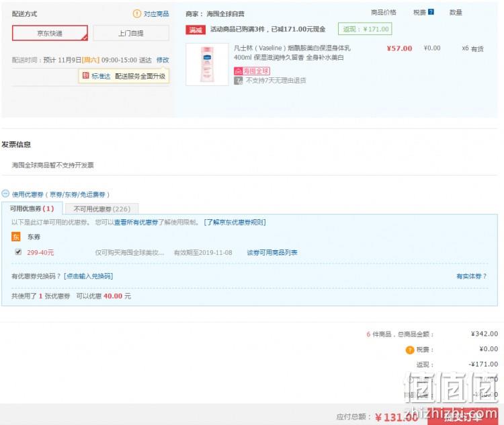Open the Vaseline body lotion thumbnail

[208, 65]
